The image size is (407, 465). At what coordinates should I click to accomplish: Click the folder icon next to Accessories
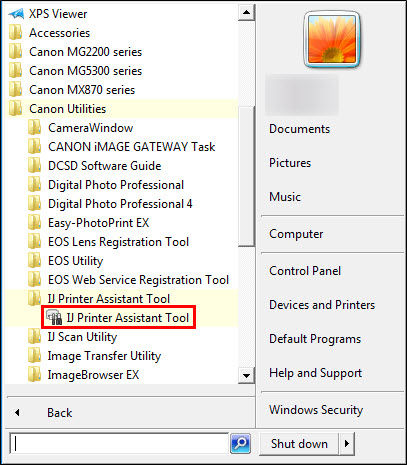[x=15, y=33]
